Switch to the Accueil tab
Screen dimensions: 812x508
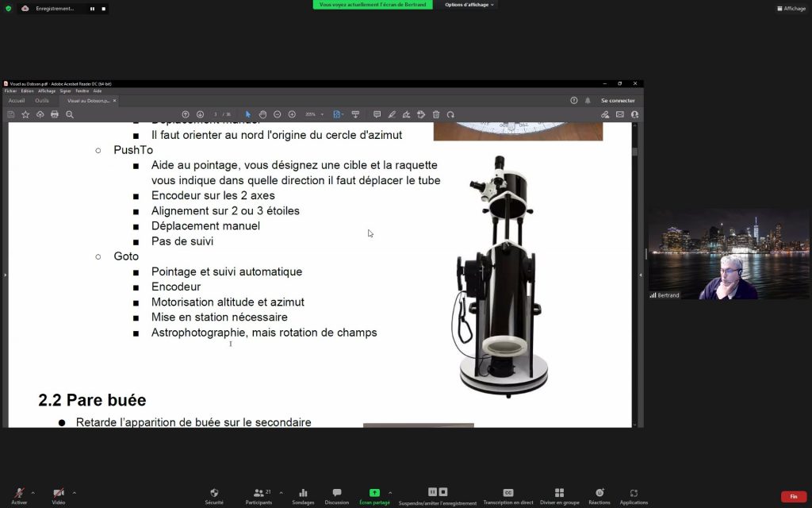17,101
